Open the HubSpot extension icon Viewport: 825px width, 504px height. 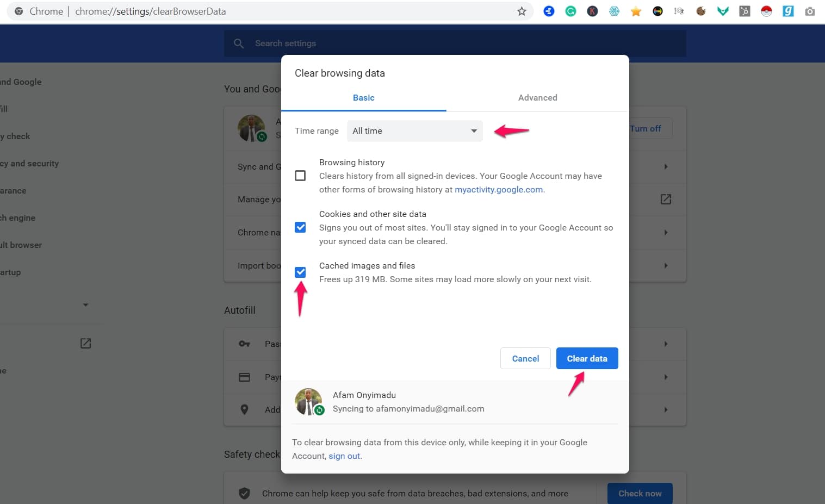coord(745,11)
